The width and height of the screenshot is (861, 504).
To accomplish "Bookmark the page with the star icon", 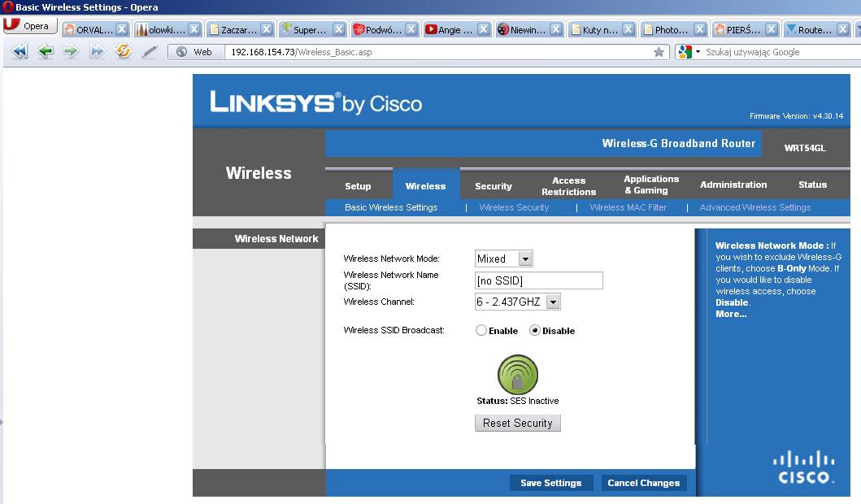I will (x=659, y=52).
